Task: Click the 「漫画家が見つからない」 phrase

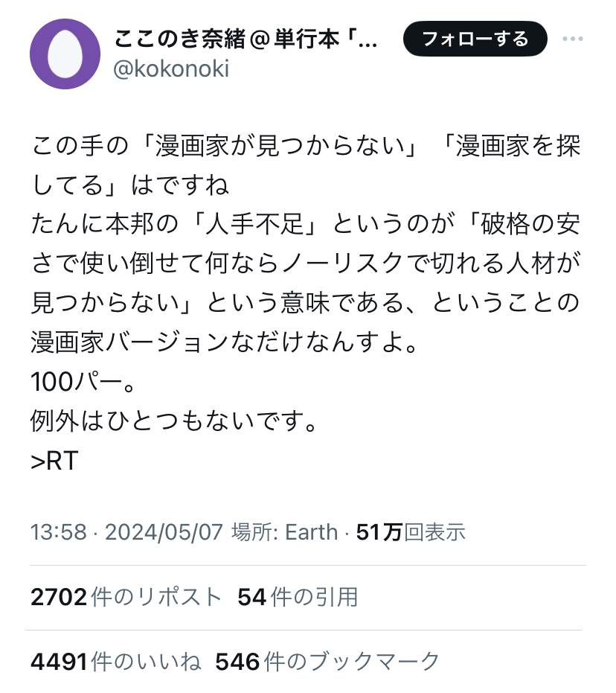Action: (281, 144)
